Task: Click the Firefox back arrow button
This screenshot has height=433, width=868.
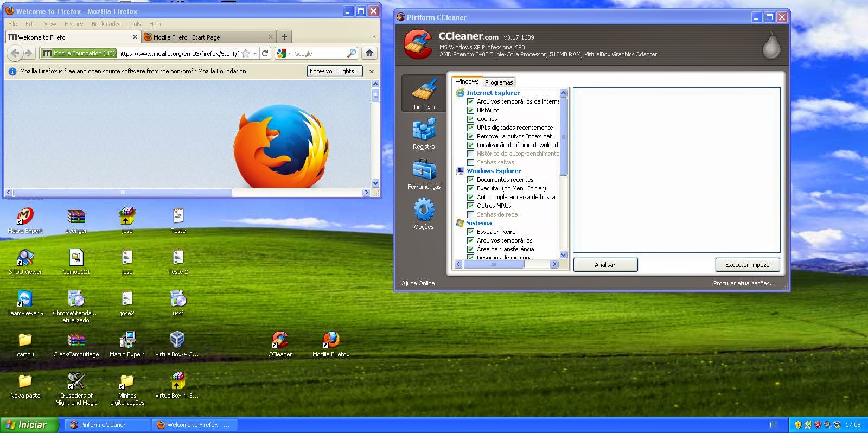Action: [15, 53]
